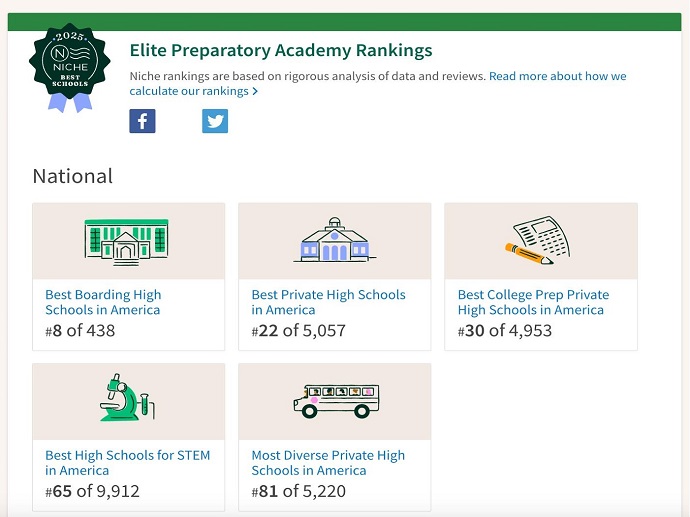
Task: Click the Elite Preparatory Academy Rankings heading
Action: [x=281, y=50]
